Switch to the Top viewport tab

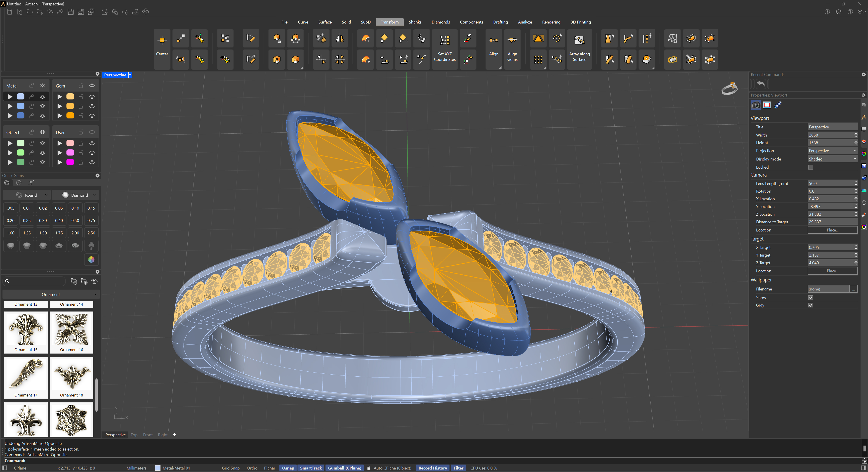click(134, 435)
